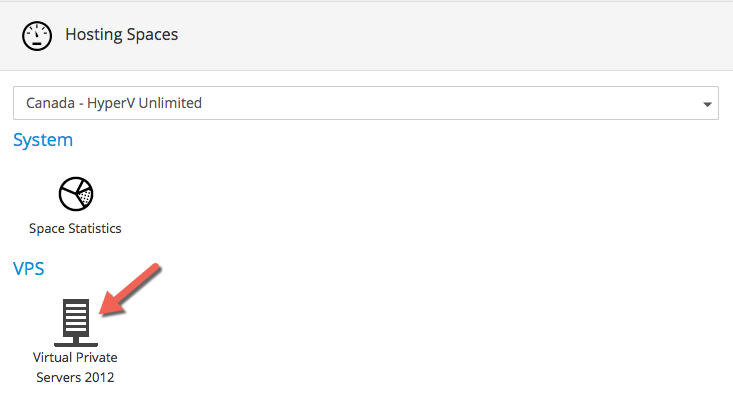The image size is (733, 412).
Task: Expand the hosting space dropdown caret arrow
Action: point(707,104)
